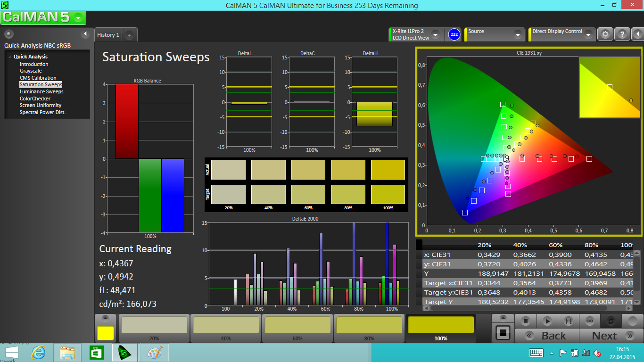
Task: Select the 80% yellow saturation pattern button
Action: [x=369, y=329]
